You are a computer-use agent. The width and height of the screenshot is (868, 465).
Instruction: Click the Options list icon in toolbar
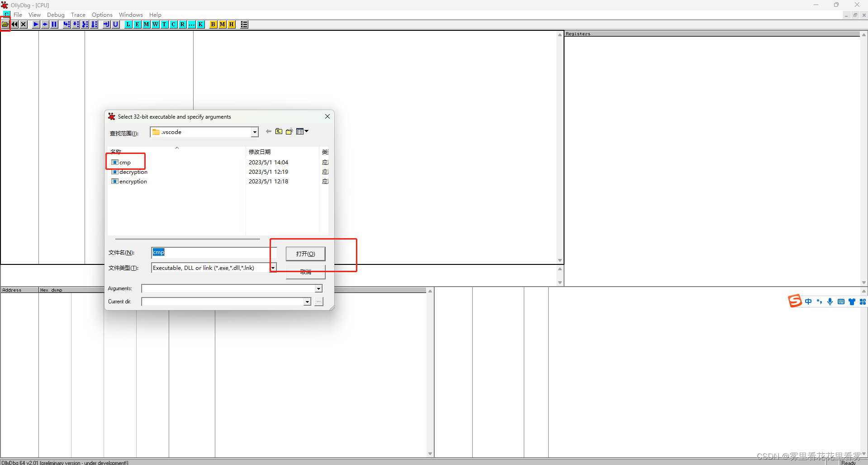click(x=244, y=24)
